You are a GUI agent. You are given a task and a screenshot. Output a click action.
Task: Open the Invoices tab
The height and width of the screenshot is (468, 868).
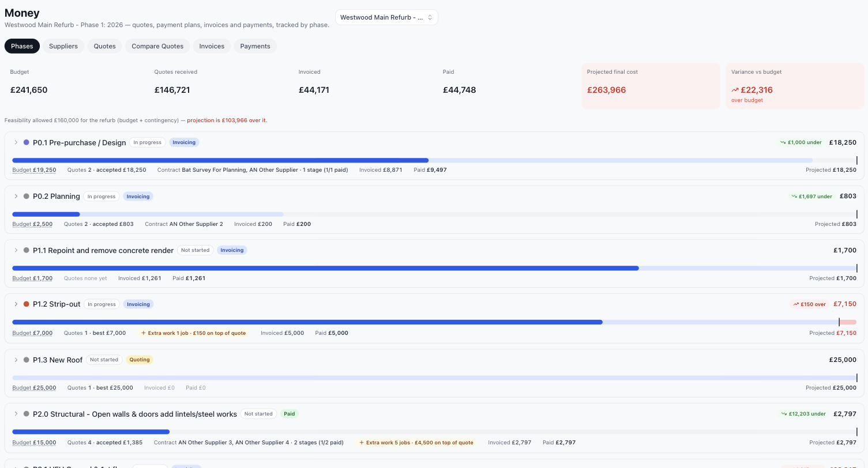(x=212, y=46)
